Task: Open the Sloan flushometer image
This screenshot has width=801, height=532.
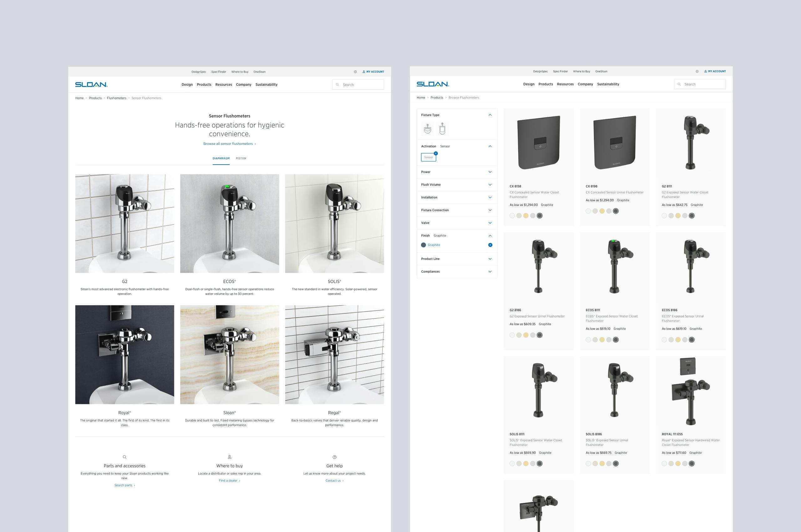Action: pyautogui.click(x=230, y=355)
